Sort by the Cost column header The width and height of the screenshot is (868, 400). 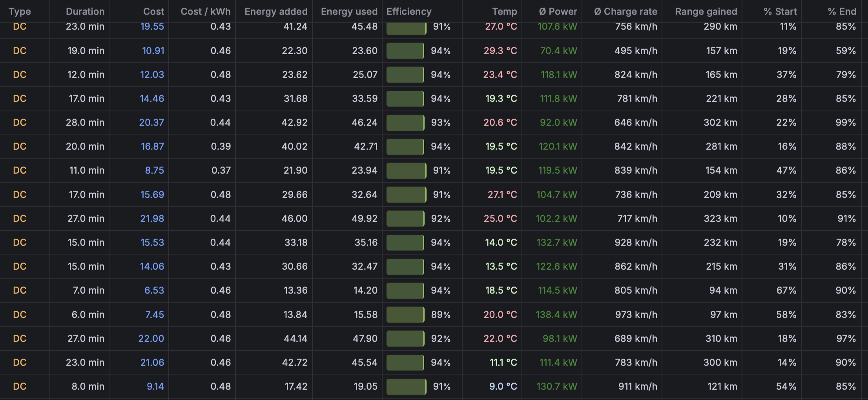(x=153, y=11)
